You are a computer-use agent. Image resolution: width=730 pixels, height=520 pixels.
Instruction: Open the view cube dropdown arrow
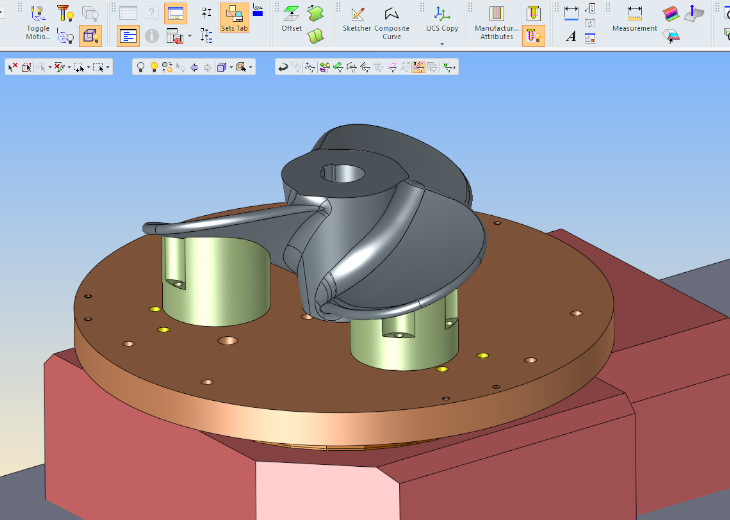[x=231, y=67]
